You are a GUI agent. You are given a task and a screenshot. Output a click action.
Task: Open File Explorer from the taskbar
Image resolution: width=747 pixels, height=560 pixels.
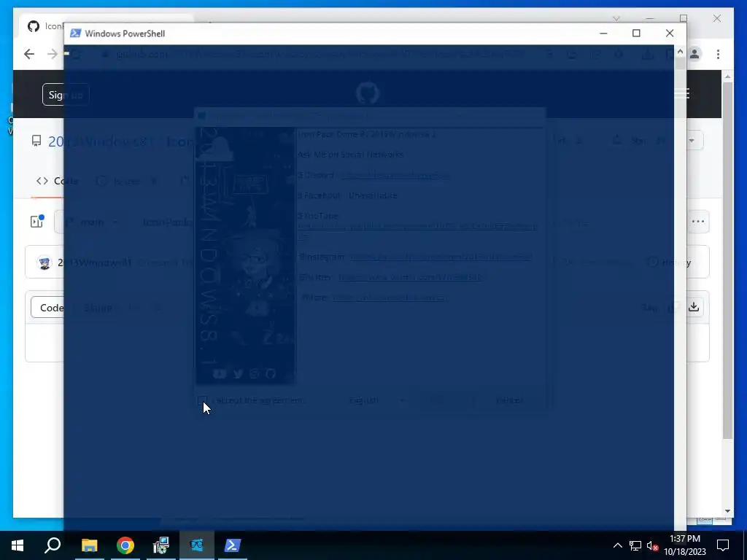[x=89, y=545]
